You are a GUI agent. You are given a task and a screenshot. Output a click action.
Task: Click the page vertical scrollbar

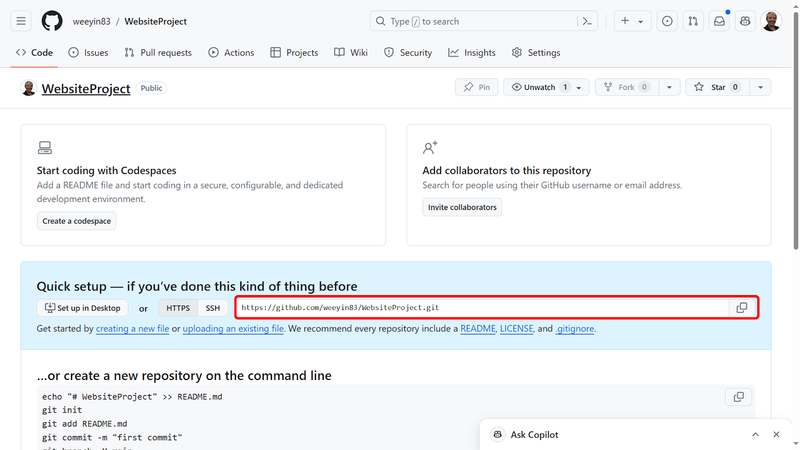click(795, 131)
